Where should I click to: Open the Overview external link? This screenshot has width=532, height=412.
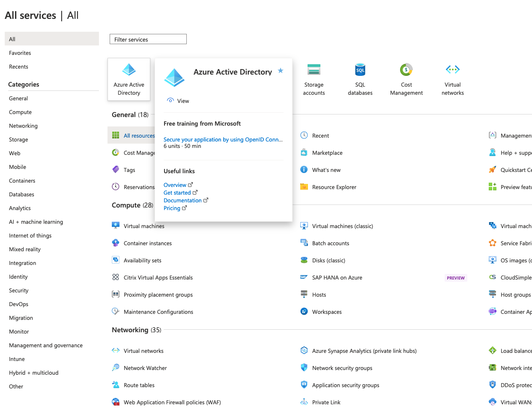point(178,185)
